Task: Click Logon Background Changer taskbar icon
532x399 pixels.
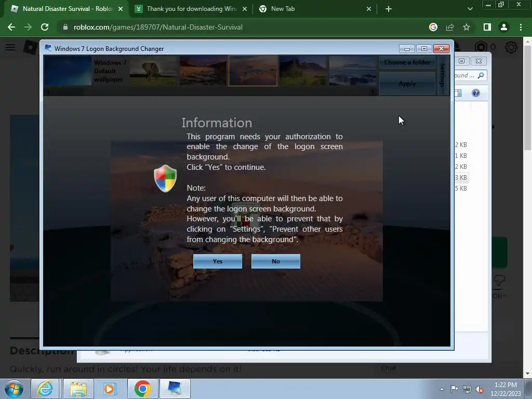Action: tap(175, 389)
